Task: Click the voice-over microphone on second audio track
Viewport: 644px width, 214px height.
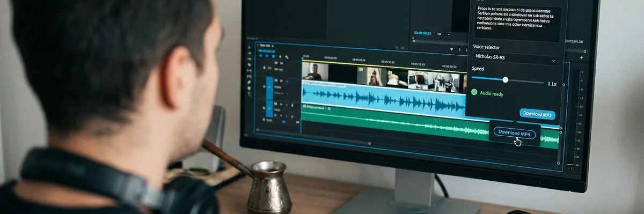Action: click(x=292, y=105)
